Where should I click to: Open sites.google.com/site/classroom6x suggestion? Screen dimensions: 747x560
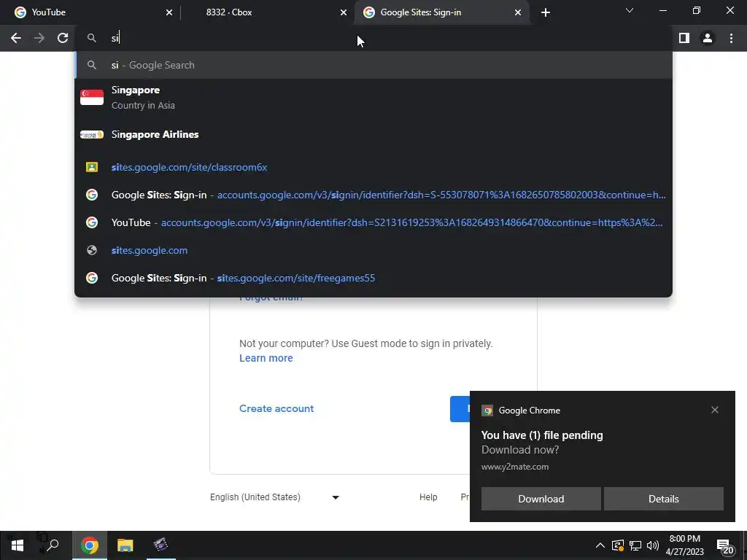click(374, 167)
